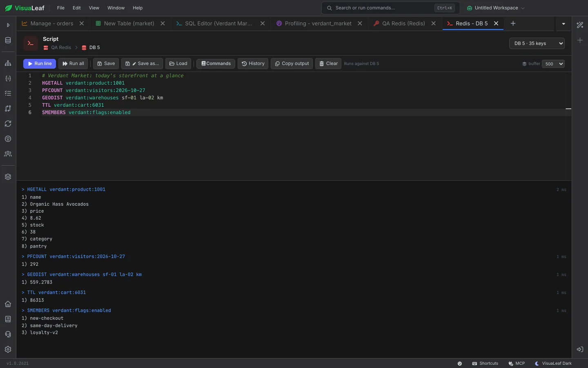Open the performance gauge icon in sidebar
This screenshot has height=368, width=588.
[8, 139]
